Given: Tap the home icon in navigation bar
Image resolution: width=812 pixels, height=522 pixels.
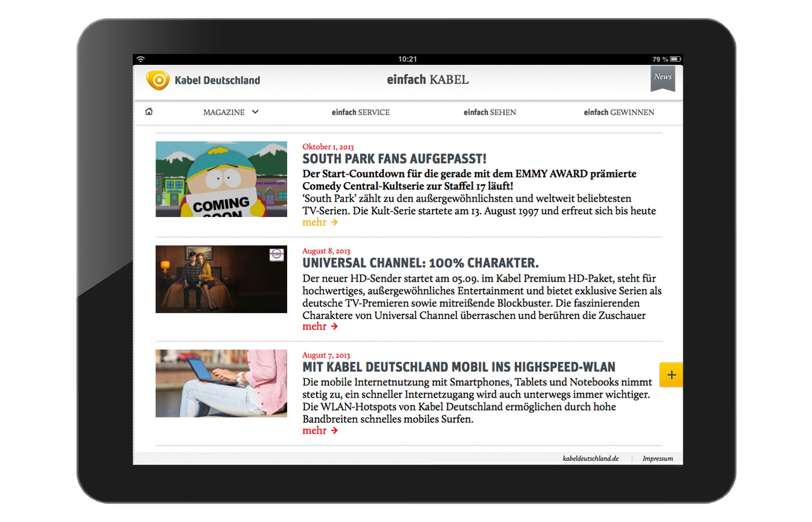Looking at the screenshot, I should pyautogui.click(x=149, y=111).
